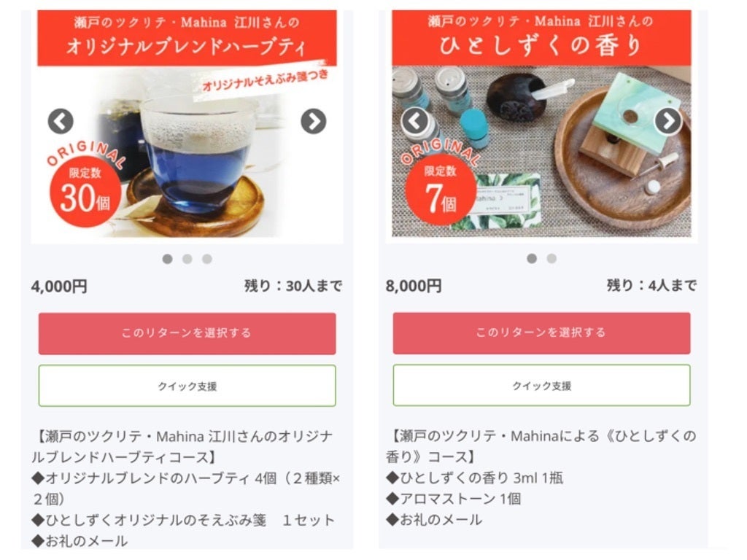Select second dot under herb tea image

point(187,259)
